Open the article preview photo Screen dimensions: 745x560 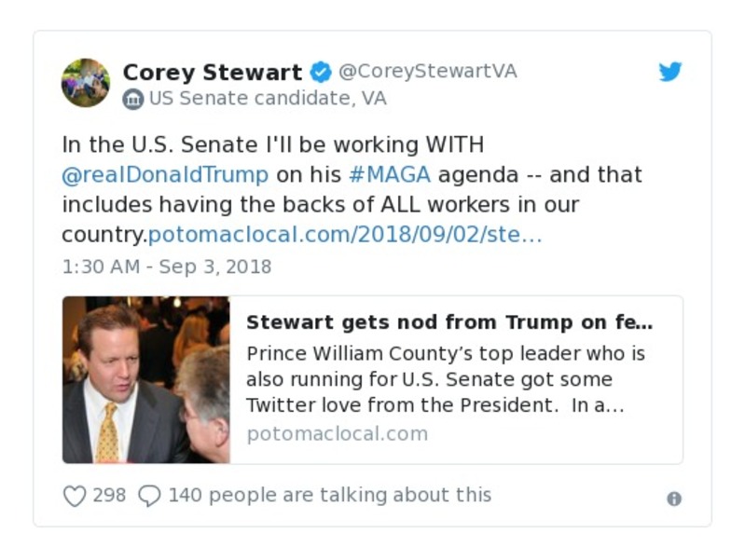(x=146, y=379)
